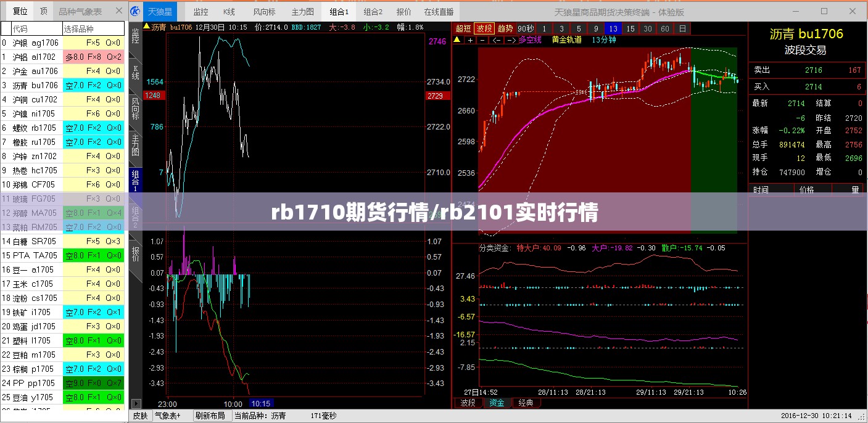Click the 买入 price 2714
The image size is (868, 423).
click(814, 87)
